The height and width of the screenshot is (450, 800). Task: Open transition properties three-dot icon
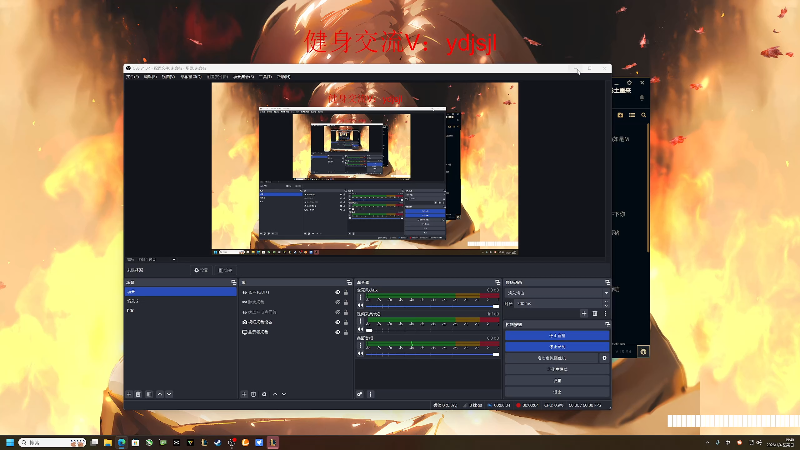[x=606, y=314]
